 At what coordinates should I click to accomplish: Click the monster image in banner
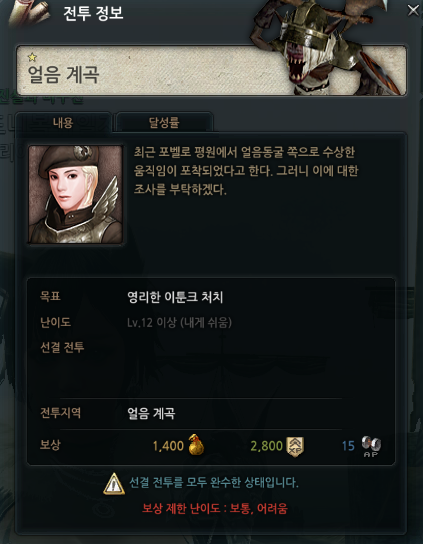coord(326,49)
